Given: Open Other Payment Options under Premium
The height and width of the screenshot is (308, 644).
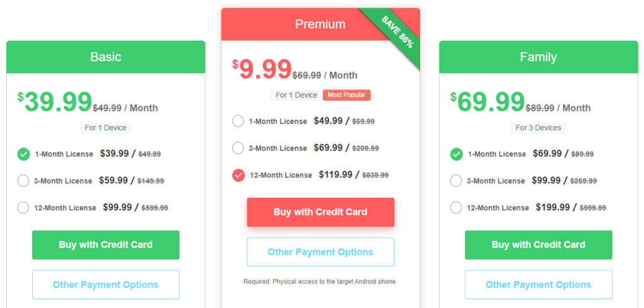Looking at the screenshot, I should (320, 252).
